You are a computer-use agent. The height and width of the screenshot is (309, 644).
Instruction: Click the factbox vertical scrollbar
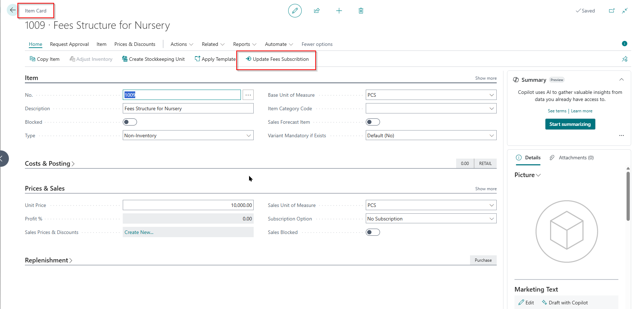(628, 196)
